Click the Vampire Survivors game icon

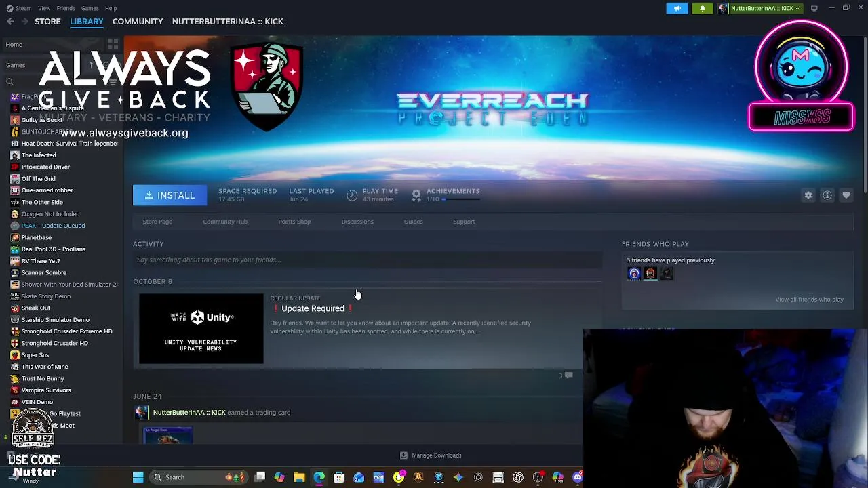(x=14, y=390)
